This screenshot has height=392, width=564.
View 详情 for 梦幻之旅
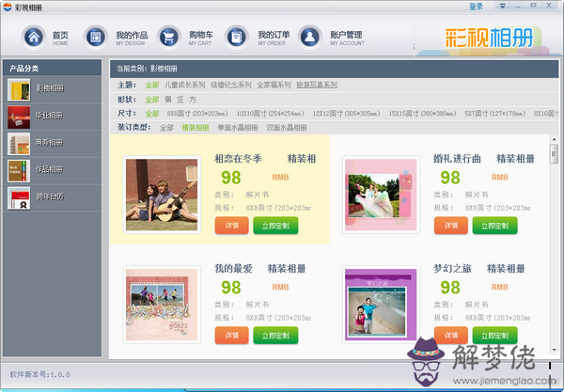click(451, 336)
